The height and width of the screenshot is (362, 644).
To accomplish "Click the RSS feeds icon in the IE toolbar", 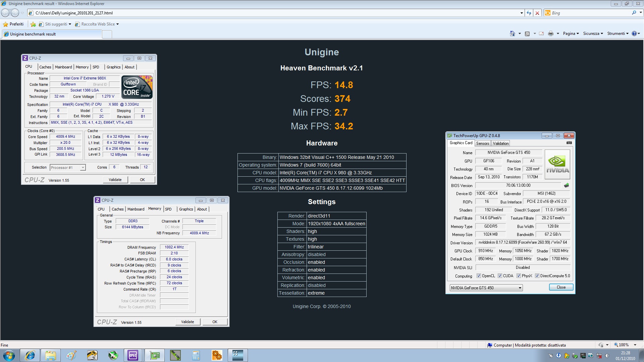I will pos(527,34).
